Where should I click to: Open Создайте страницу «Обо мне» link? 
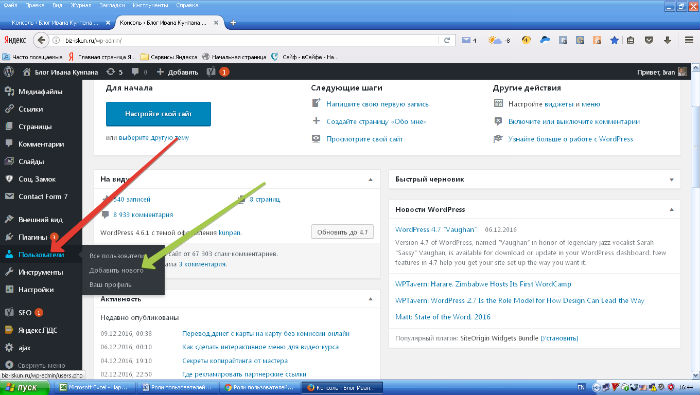pyautogui.click(x=376, y=121)
